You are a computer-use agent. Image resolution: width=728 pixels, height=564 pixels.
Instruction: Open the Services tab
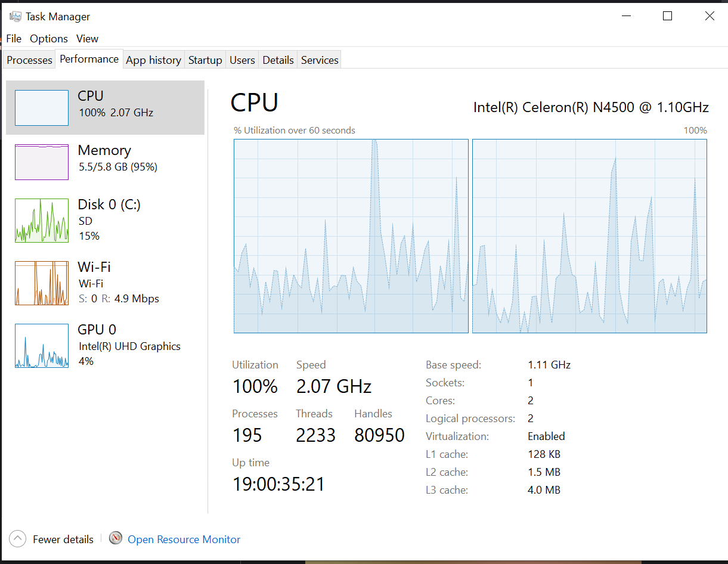[320, 60]
